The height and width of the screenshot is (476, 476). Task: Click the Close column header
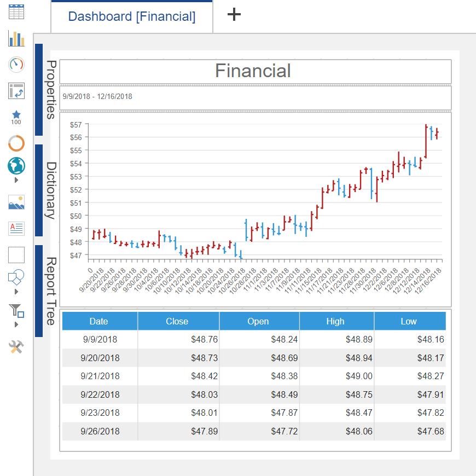point(178,321)
